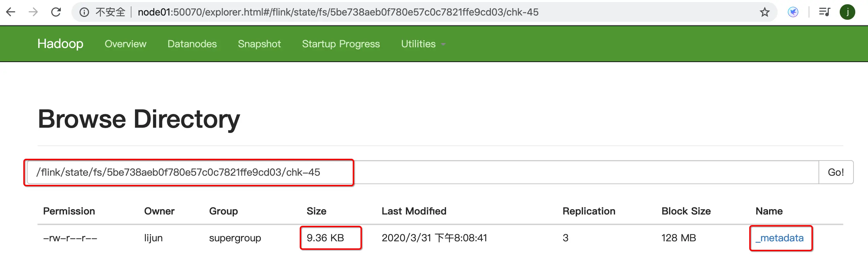
Task: Click the Last Modified column header
Action: click(414, 211)
